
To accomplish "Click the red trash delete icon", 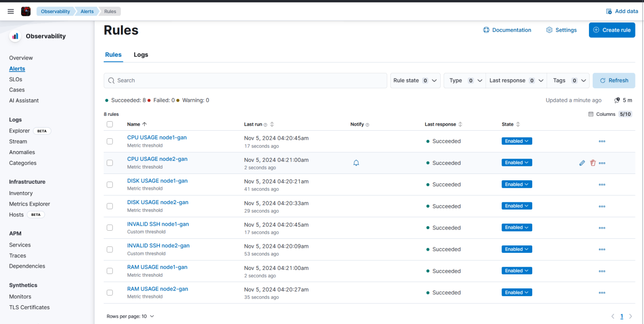I will pyautogui.click(x=593, y=163).
